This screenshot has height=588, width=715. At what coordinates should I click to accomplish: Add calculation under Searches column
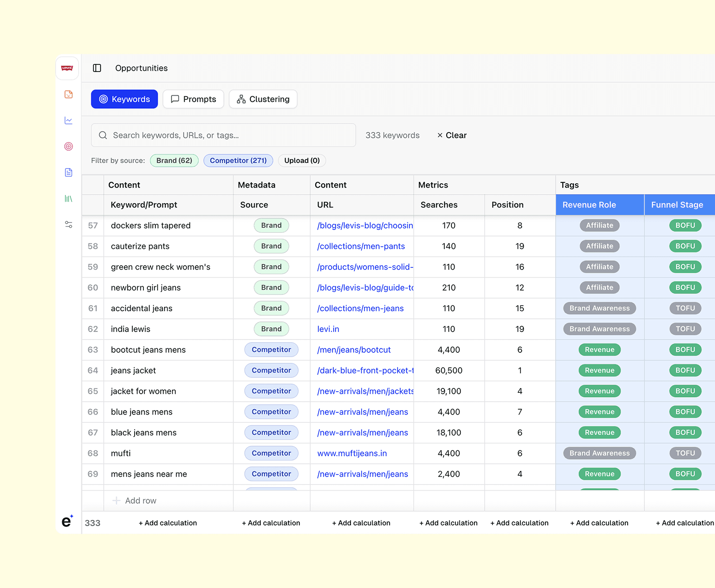point(448,523)
